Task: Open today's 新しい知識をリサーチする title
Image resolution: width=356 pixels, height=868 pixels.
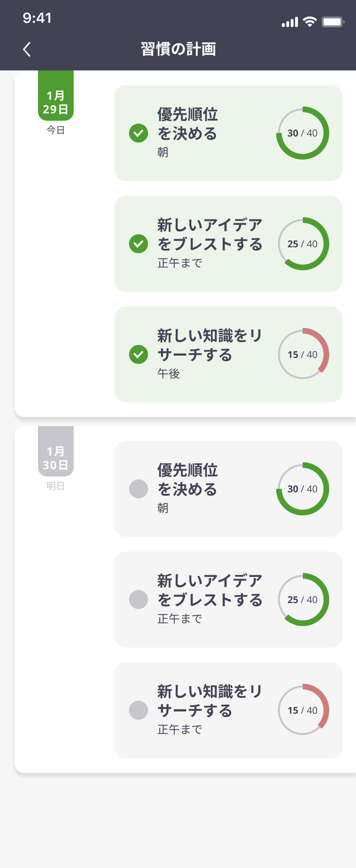Action: (209, 345)
